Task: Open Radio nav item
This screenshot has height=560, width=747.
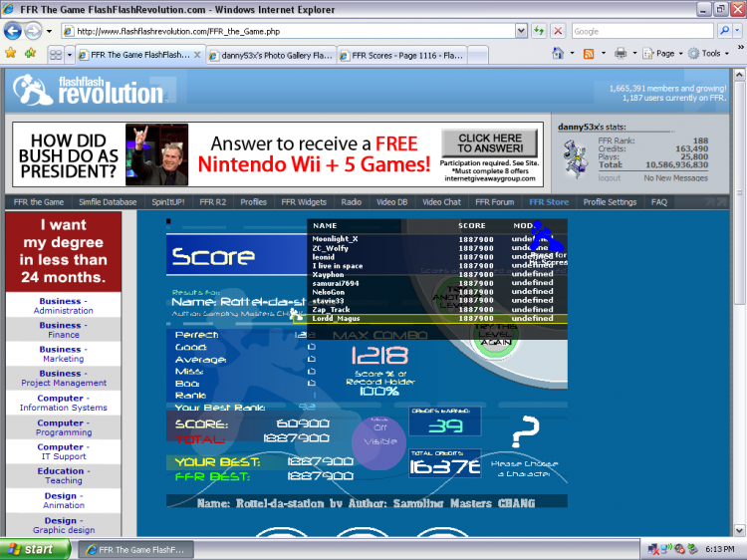Action: (x=352, y=202)
